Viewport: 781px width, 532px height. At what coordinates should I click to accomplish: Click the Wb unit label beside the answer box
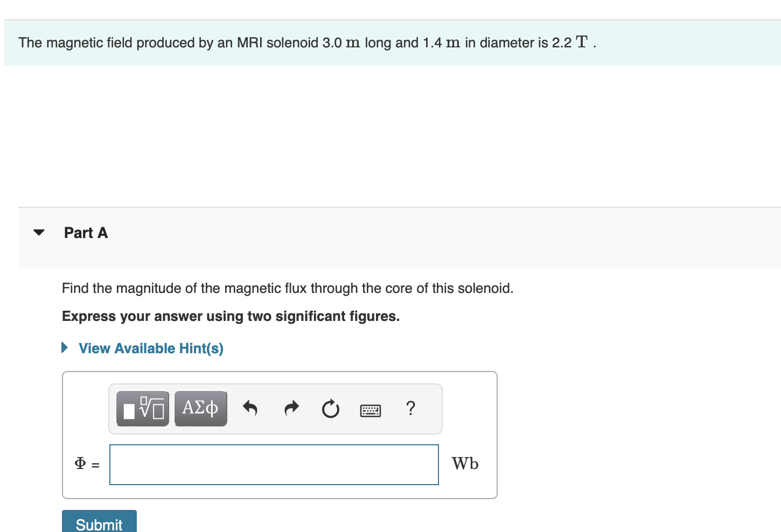465,464
